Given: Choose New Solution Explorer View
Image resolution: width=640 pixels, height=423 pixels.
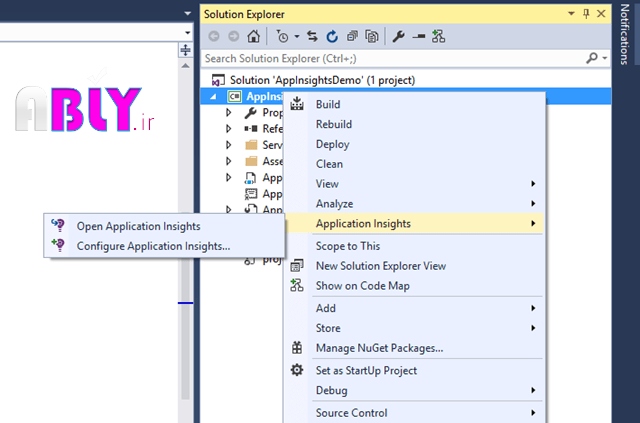Looking at the screenshot, I should pos(415,266).
